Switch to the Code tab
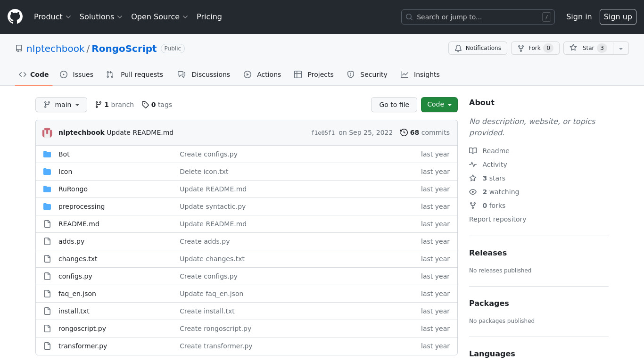Image resolution: width=644 pixels, height=362 pixels. tap(34, 74)
